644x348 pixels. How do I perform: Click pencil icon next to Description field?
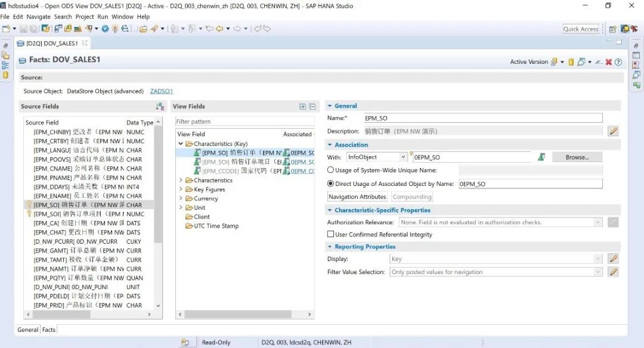point(613,131)
